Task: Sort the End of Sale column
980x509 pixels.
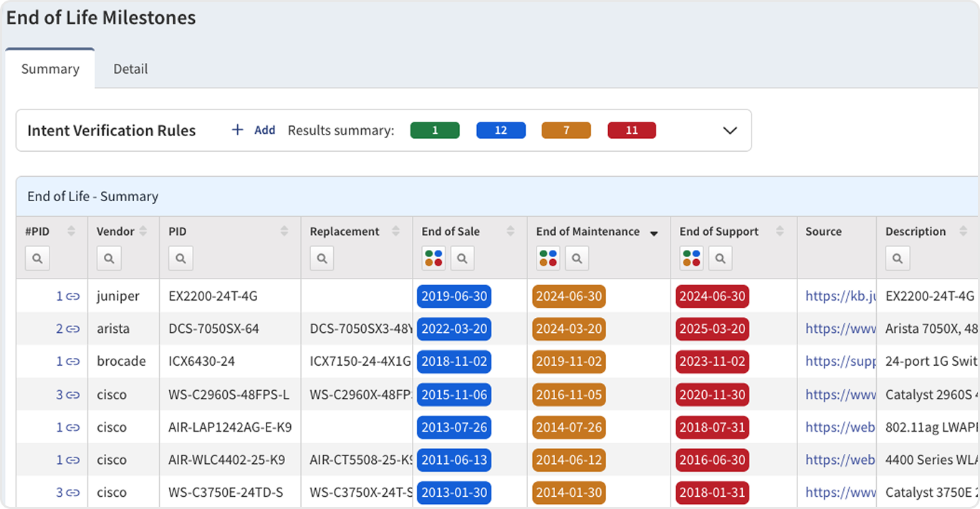Action: pos(510,231)
